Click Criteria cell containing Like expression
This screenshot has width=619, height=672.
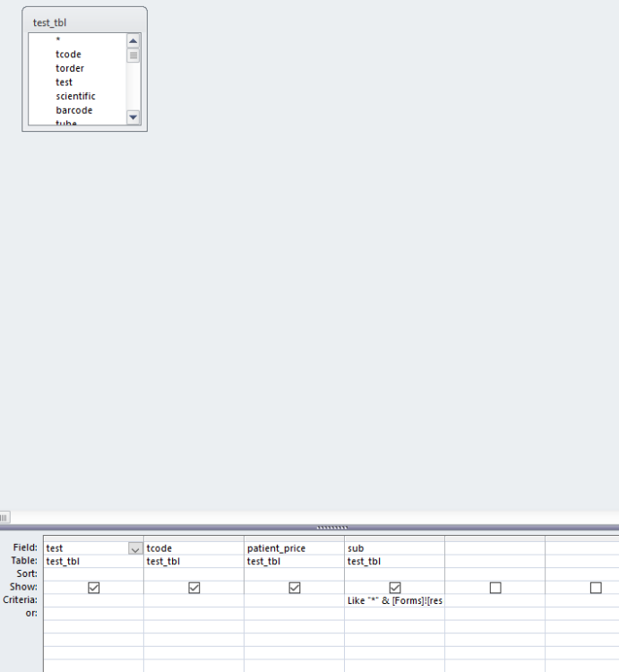coord(394,600)
